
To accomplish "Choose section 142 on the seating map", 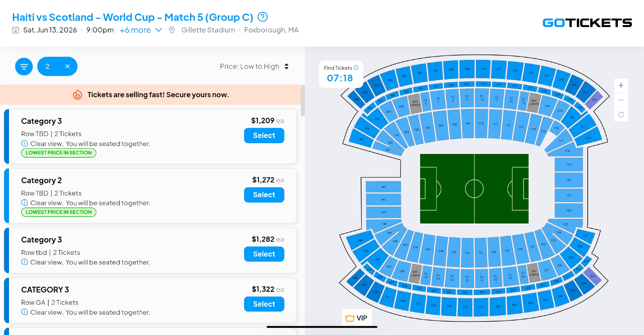I will (x=383, y=200).
